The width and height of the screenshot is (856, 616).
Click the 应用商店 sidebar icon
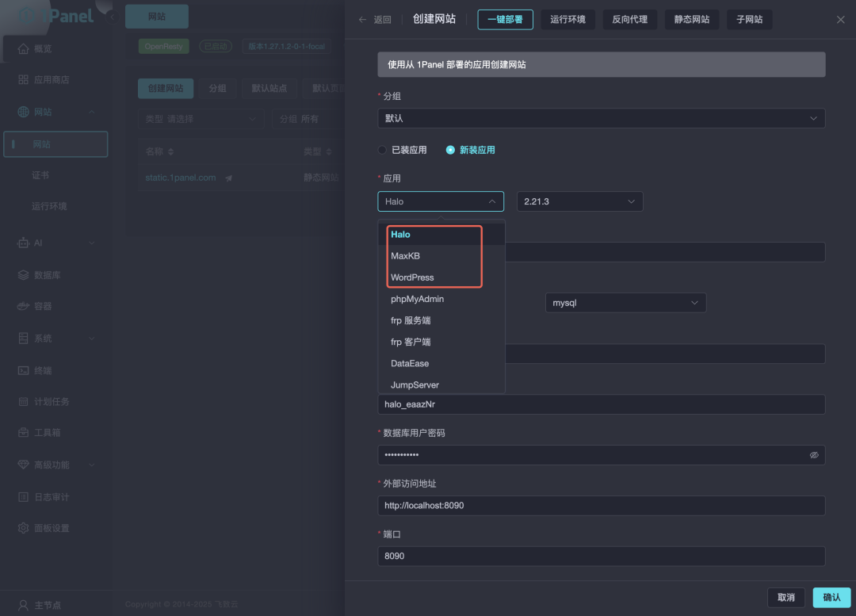23,80
